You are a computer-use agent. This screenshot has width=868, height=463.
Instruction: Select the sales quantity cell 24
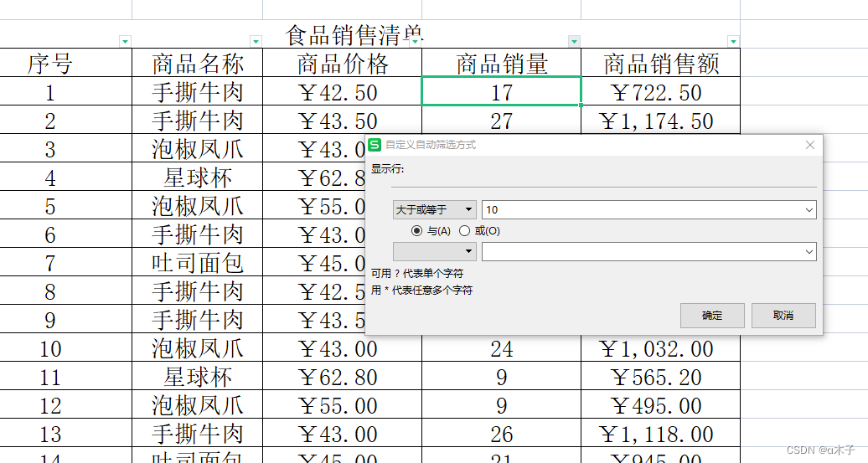click(x=502, y=348)
